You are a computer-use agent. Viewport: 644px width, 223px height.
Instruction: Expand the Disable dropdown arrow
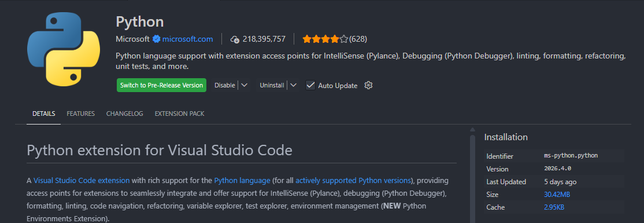click(244, 85)
